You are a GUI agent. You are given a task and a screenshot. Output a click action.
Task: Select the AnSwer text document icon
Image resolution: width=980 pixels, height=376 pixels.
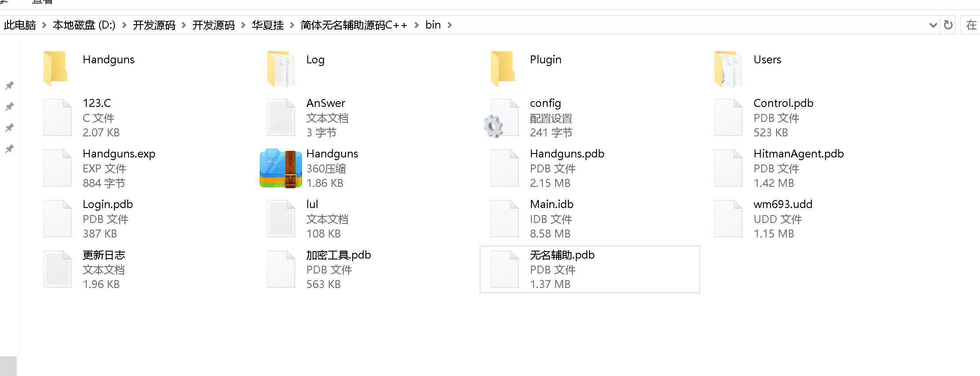pos(281,117)
